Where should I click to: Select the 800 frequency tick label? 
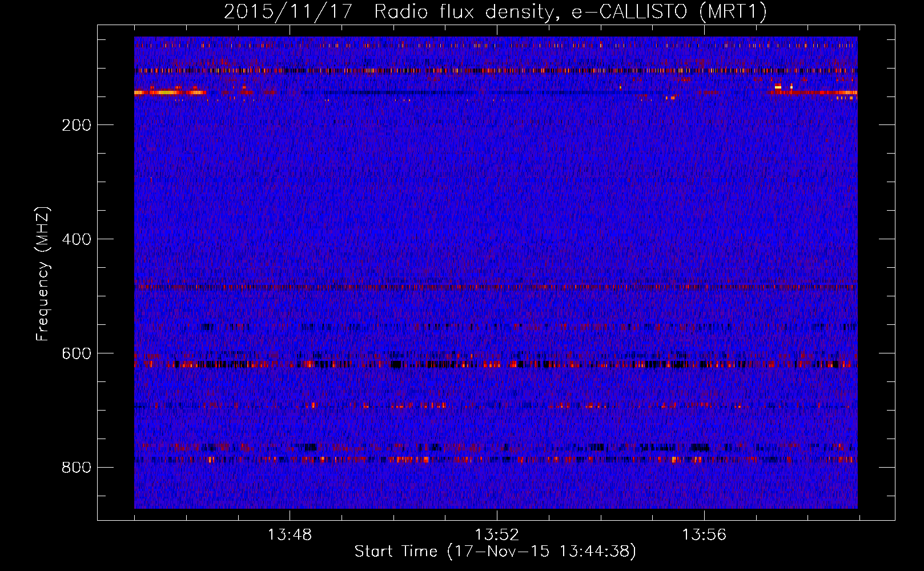tap(77, 468)
